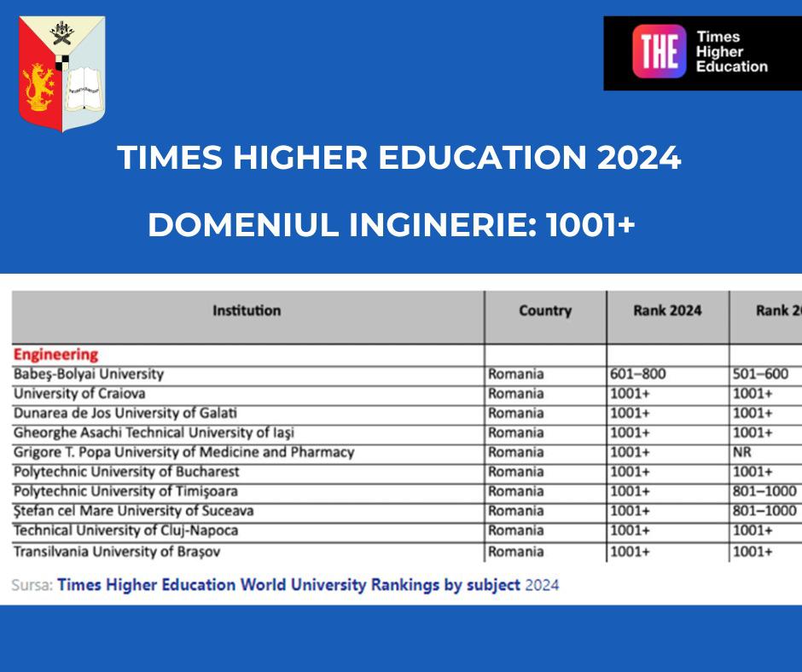The width and height of the screenshot is (802, 672).
Task: Select the University of Craiova row
Action: [79, 394]
